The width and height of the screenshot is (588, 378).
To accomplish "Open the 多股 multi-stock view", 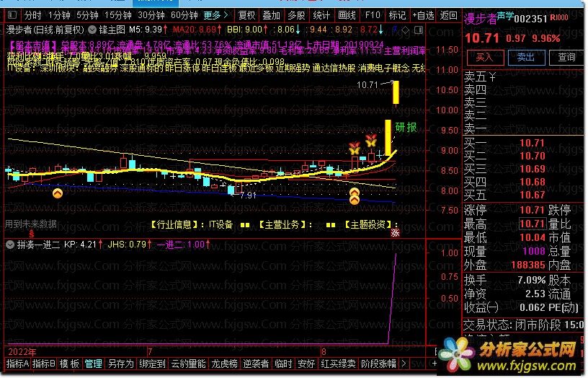I will coord(296,15).
